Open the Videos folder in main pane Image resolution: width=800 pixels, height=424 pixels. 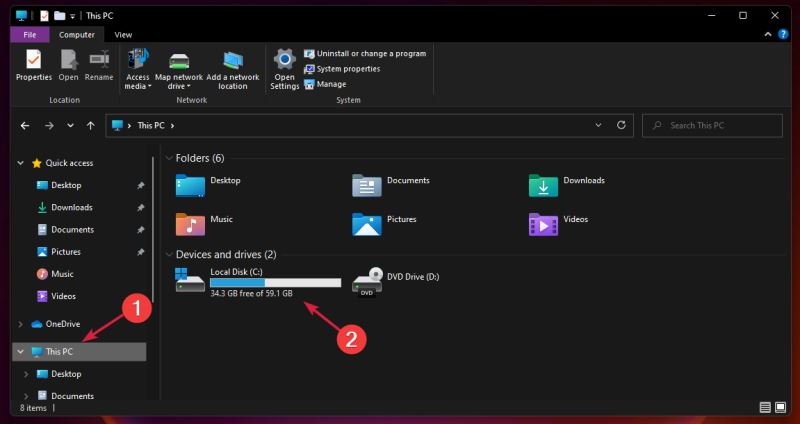point(543,224)
